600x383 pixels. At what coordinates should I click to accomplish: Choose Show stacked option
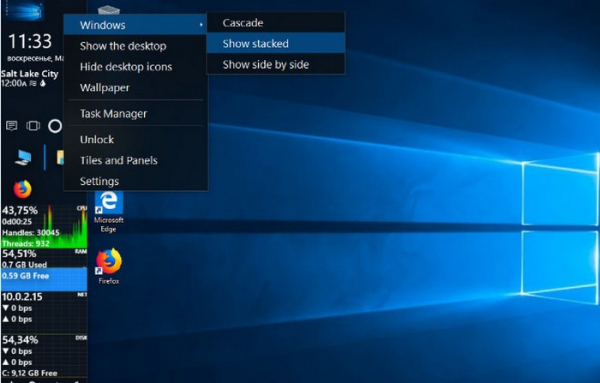coord(276,43)
